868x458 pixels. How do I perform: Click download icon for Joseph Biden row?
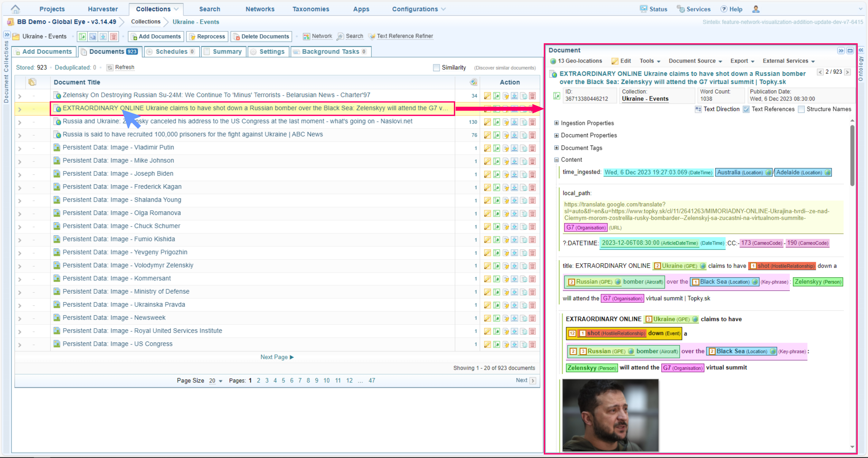click(515, 174)
